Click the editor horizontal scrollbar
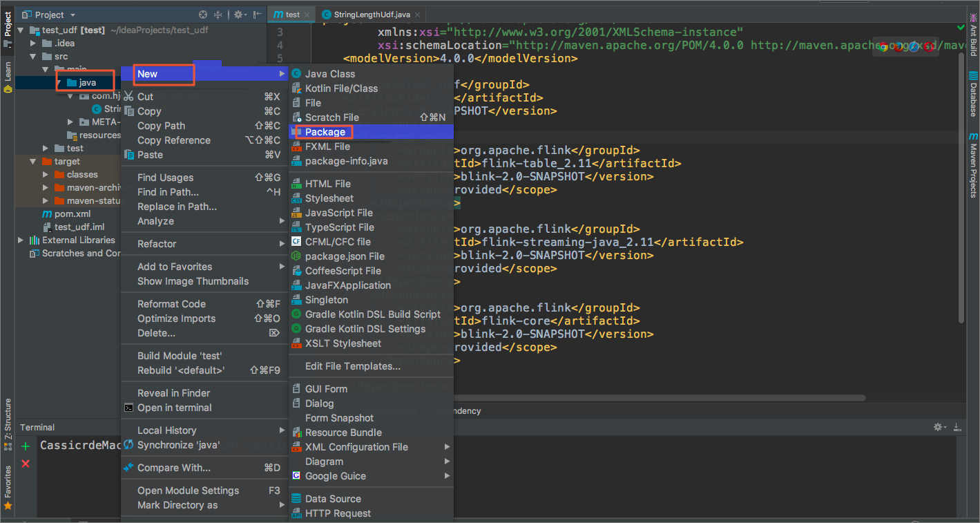 [660, 398]
